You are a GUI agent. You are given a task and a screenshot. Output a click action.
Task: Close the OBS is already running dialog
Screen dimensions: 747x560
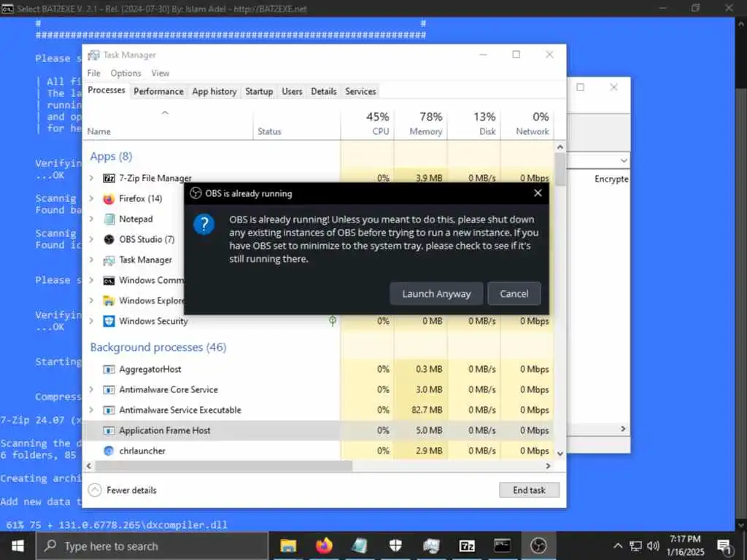pos(538,192)
